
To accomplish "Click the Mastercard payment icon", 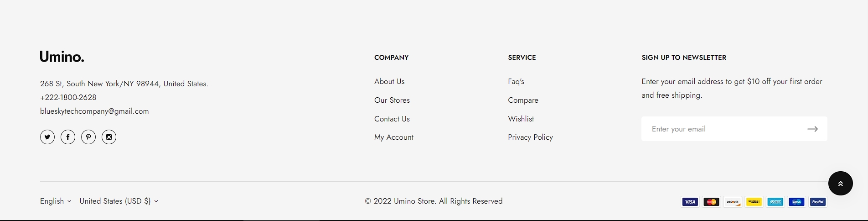I will (711, 202).
